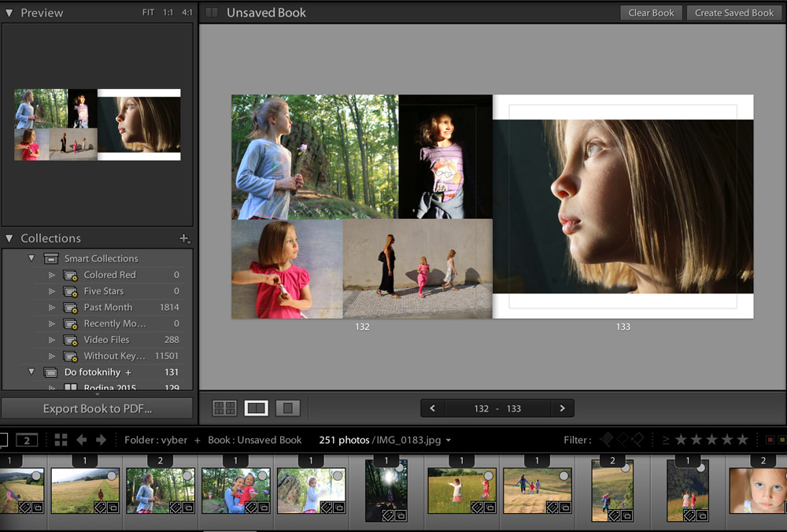Select the Past Month smart collection
Viewport: 787px width, 532px height.
pos(108,307)
